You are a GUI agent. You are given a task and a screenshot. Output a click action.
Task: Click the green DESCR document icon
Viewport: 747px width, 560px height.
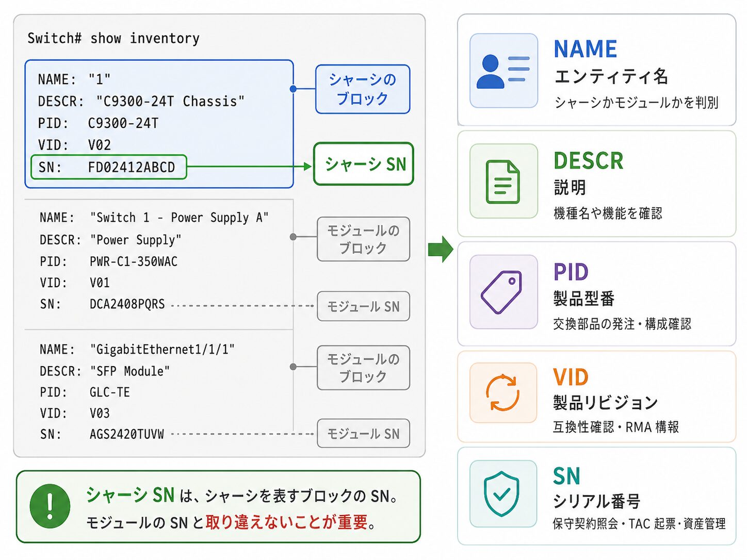tap(504, 181)
